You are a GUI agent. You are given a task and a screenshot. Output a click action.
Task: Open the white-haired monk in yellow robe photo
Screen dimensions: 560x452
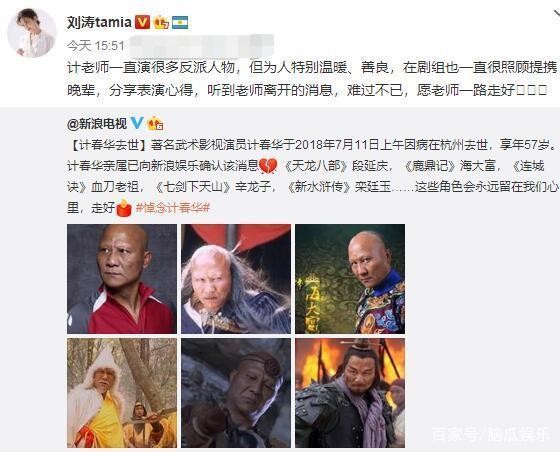coord(122,393)
